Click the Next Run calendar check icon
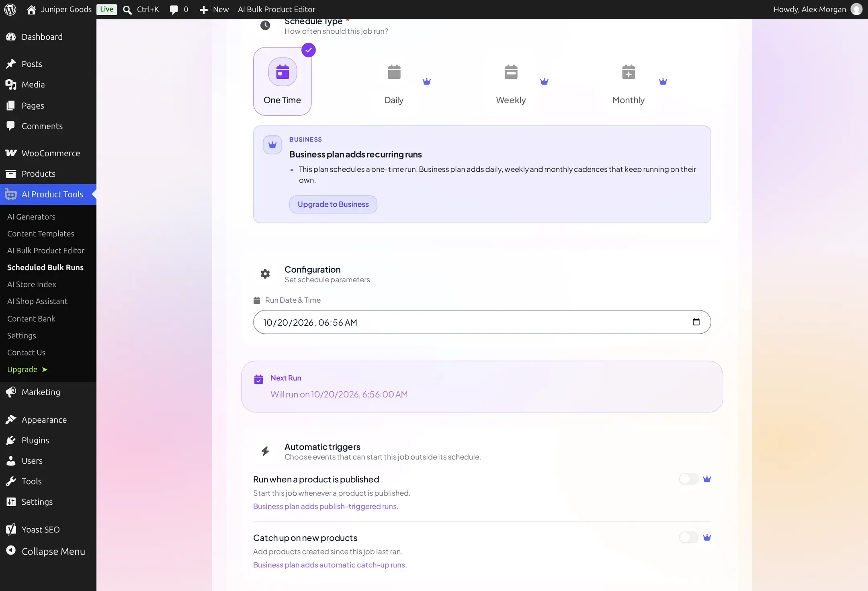Image resolution: width=868 pixels, height=591 pixels. [258, 379]
